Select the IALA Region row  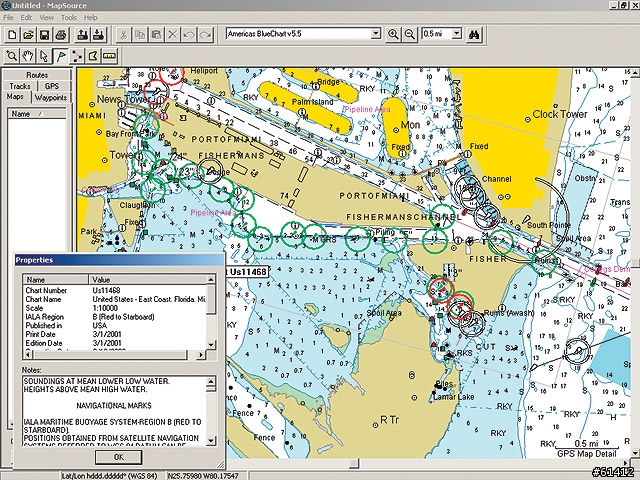coord(114,317)
